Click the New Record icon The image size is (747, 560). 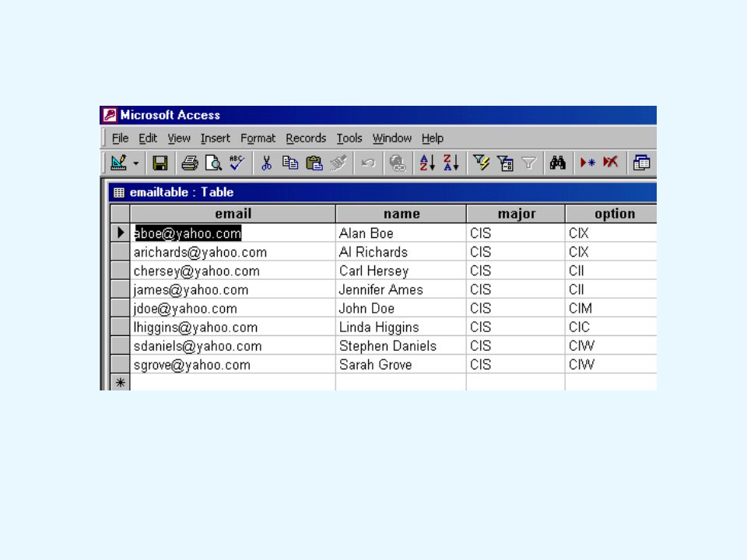tap(587, 163)
